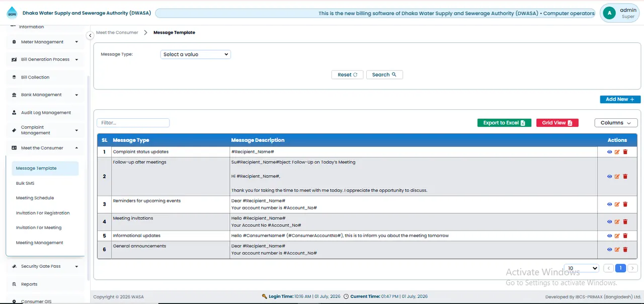Collapse the sidebar with the arrow toggle
The image size is (644, 304).
90,35
